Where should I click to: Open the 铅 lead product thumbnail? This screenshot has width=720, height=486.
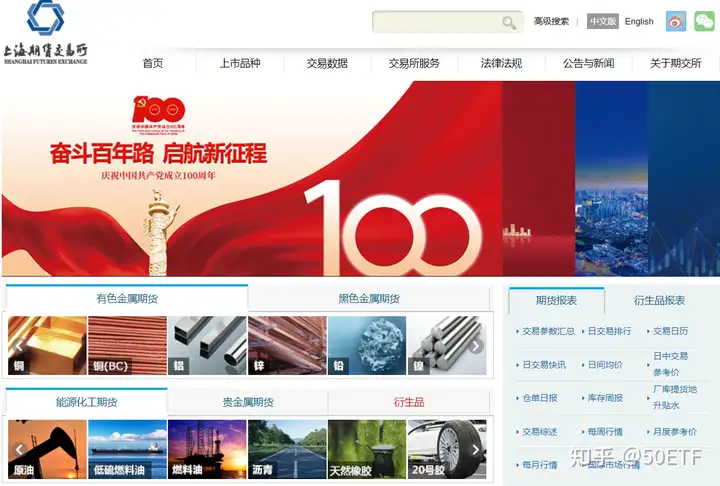click(x=367, y=345)
